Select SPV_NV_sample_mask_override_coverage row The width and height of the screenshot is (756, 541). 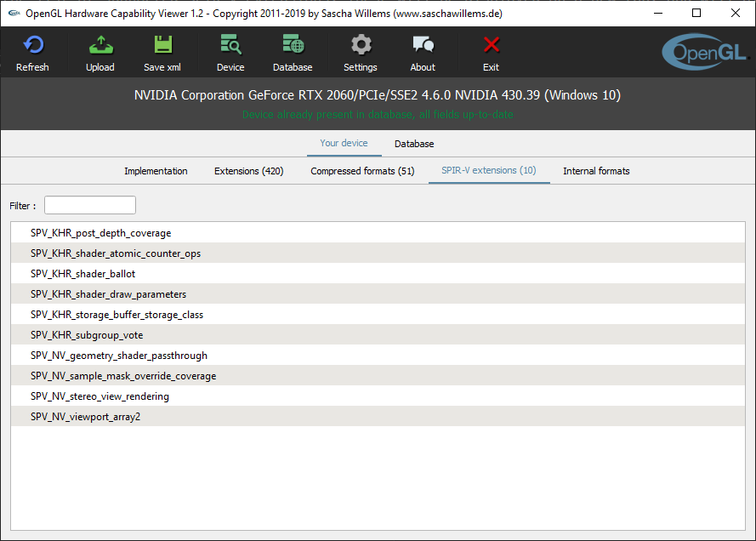coord(378,376)
